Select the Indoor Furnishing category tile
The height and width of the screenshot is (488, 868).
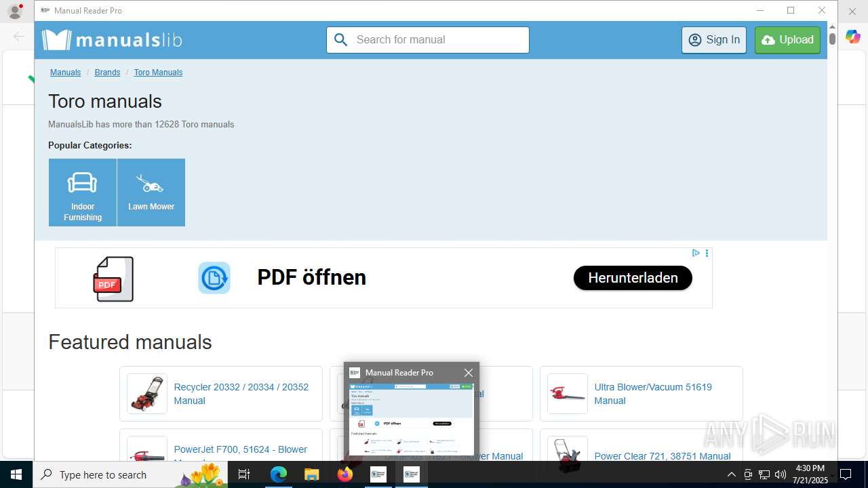[83, 192]
